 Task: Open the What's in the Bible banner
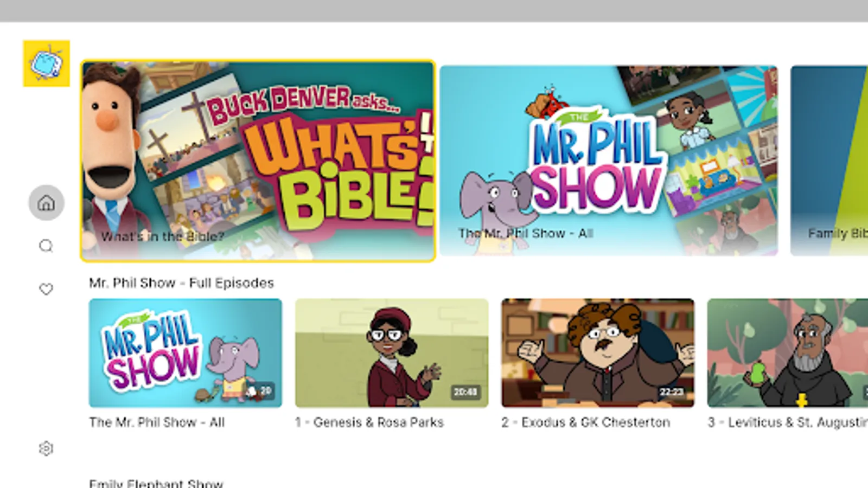(258, 161)
